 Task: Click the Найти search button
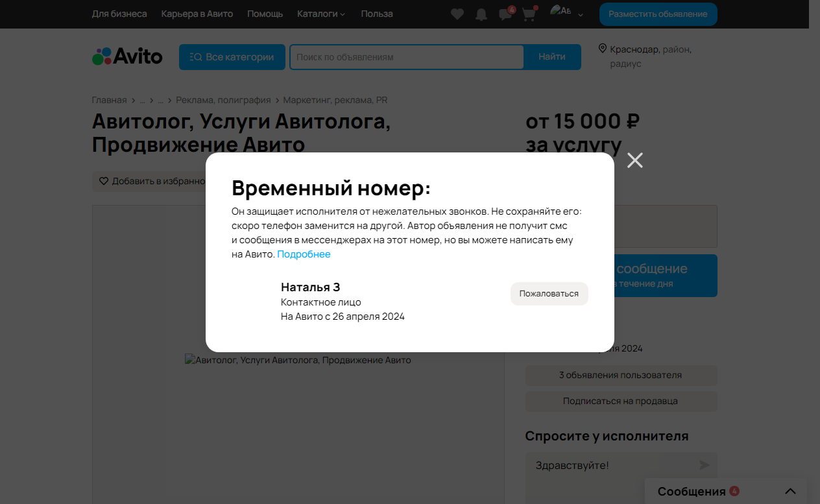click(552, 57)
